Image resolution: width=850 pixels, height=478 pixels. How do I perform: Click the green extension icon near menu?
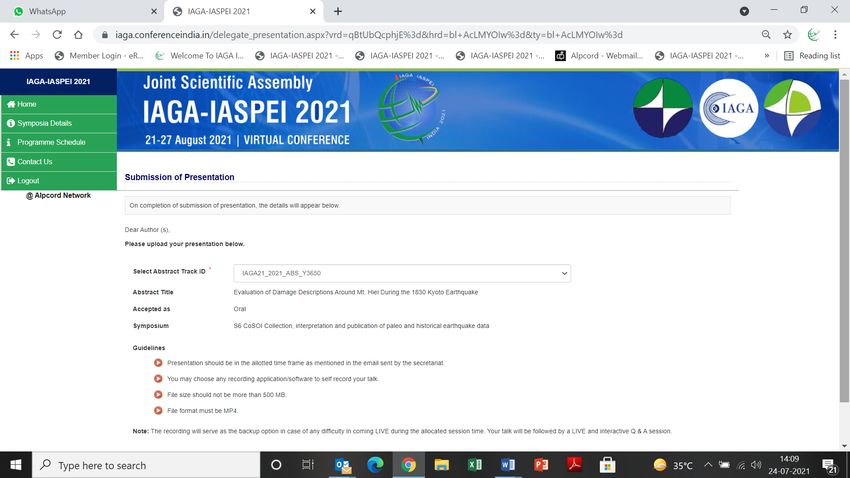click(813, 35)
